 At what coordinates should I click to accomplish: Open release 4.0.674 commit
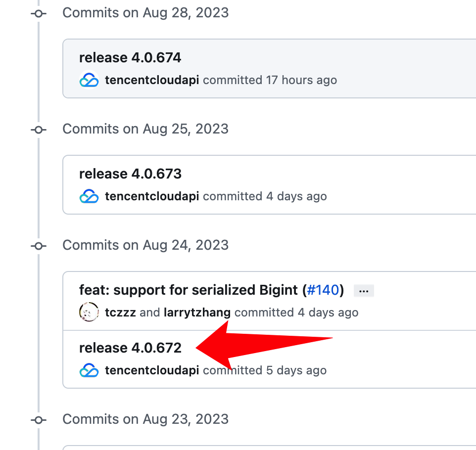click(130, 58)
